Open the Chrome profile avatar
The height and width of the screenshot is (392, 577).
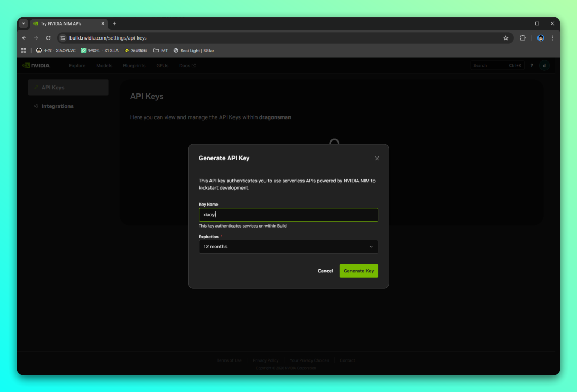pyautogui.click(x=541, y=38)
